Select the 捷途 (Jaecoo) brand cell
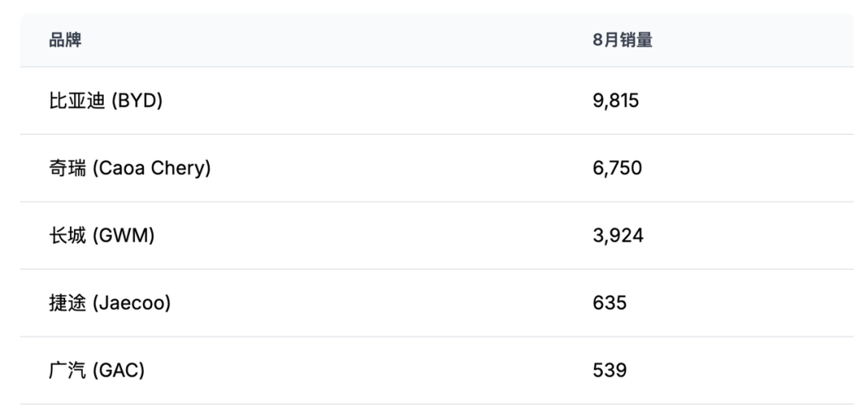 coord(109,303)
